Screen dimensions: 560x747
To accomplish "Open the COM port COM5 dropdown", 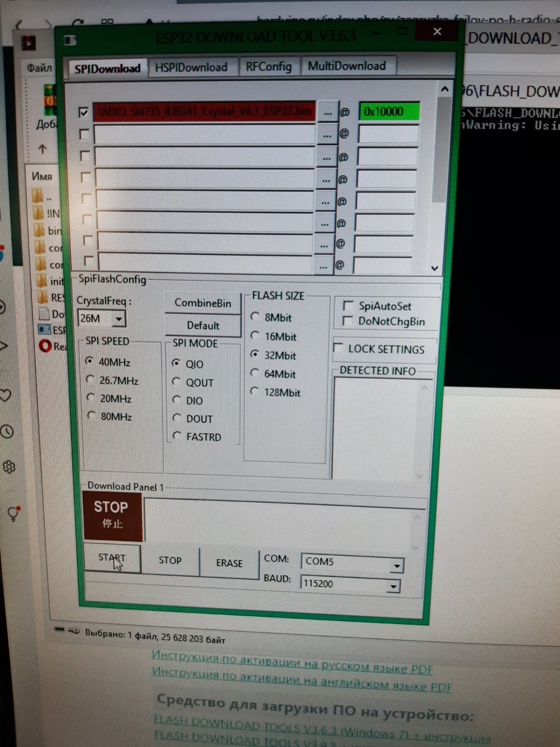I will pyautogui.click(x=397, y=566).
